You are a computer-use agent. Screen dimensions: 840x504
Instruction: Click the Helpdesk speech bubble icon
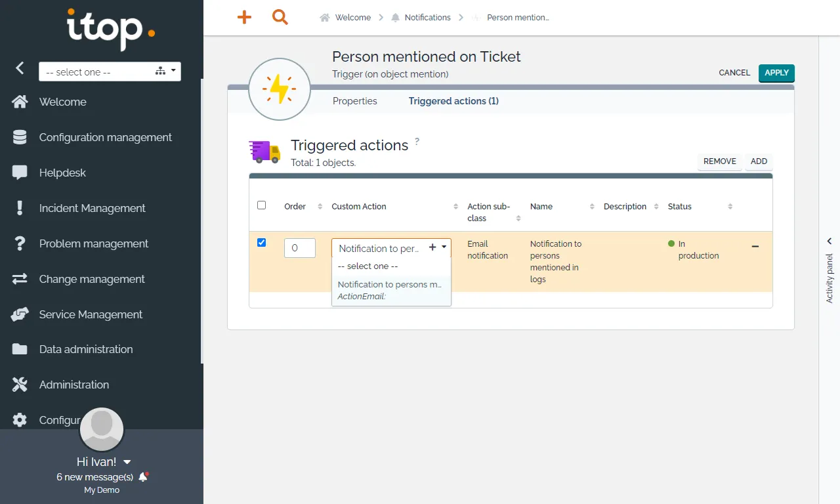[20, 173]
